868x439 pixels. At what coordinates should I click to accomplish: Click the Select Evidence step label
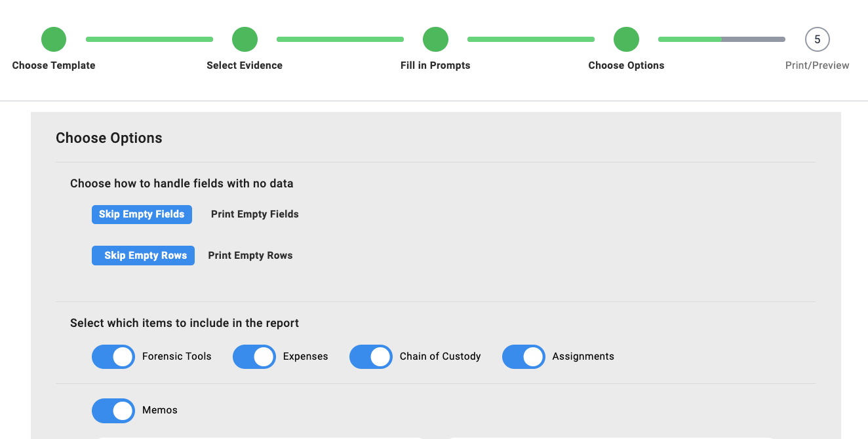[245, 66]
